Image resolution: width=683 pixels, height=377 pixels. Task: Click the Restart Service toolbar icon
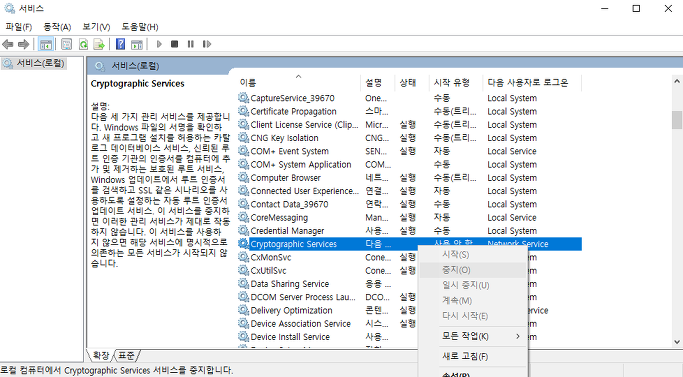(207, 44)
